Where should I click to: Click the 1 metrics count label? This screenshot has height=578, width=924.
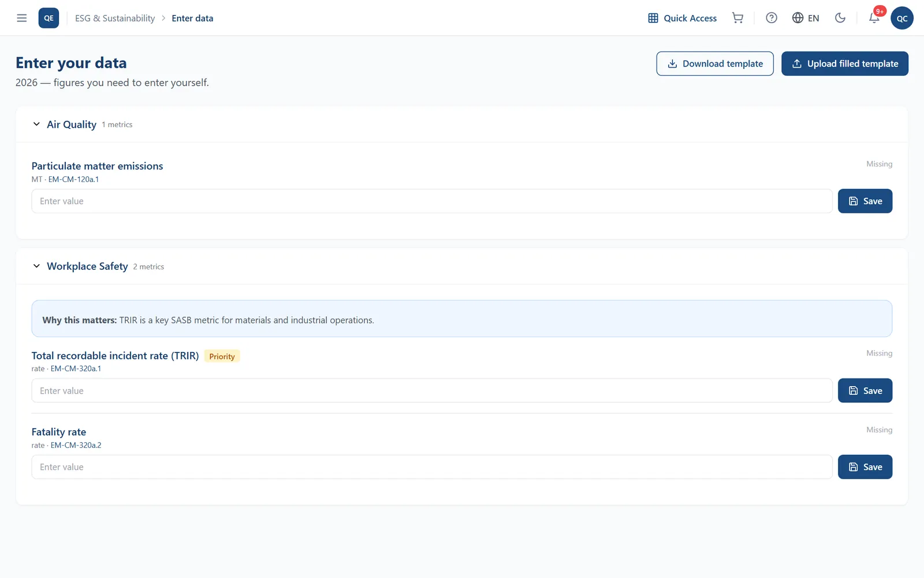(117, 124)
